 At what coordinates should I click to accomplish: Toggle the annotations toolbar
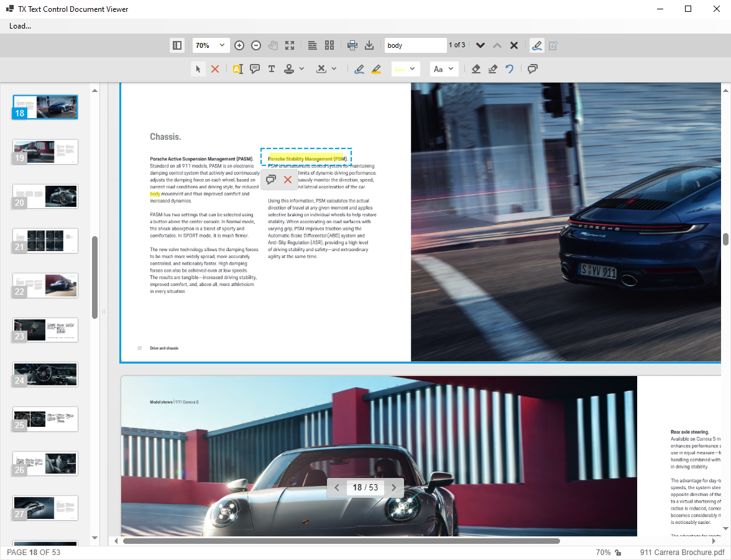[536, 45]
